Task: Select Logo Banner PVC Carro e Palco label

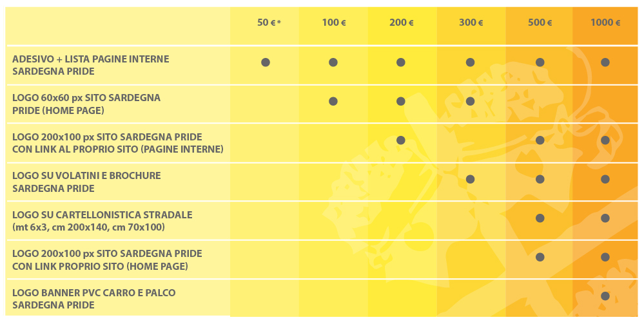Action: pyautogui.click(x=93, y=299)
